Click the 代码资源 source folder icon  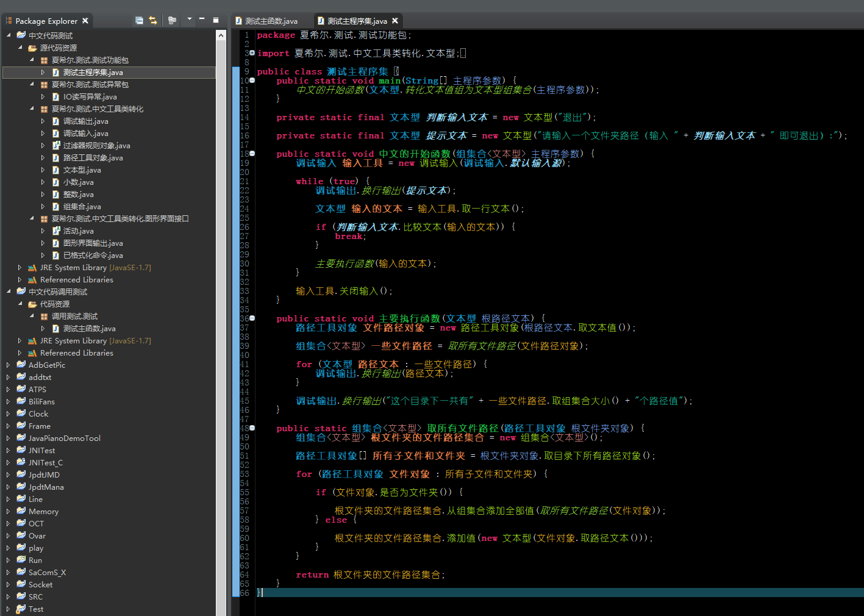pyautogui.click(x=33, y=304)
